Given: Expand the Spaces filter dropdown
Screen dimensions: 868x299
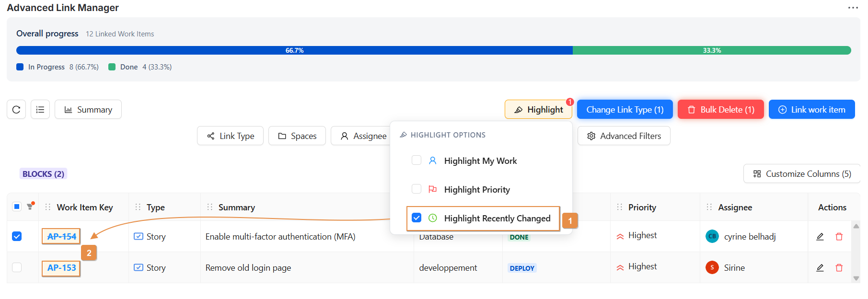Looking at the screenshot, I should (297, 136).
